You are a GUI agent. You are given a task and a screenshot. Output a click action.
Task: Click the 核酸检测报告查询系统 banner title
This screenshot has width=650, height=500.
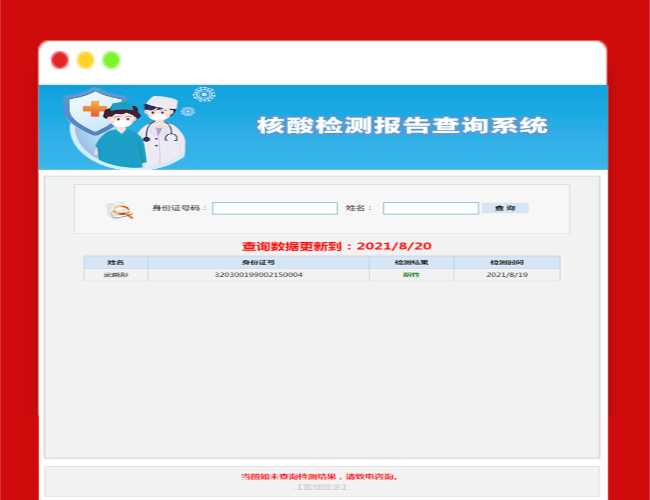point(402,126)
